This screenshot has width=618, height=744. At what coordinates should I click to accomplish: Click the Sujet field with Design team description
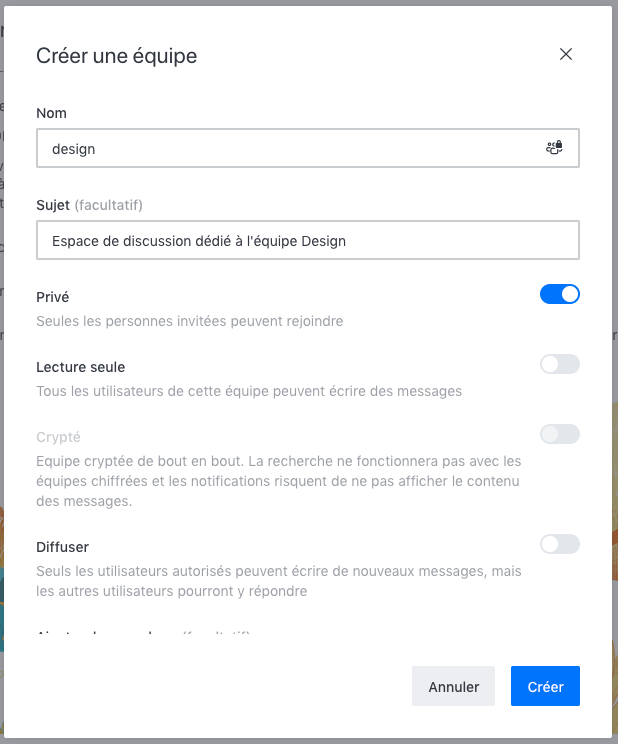point(308,240)
